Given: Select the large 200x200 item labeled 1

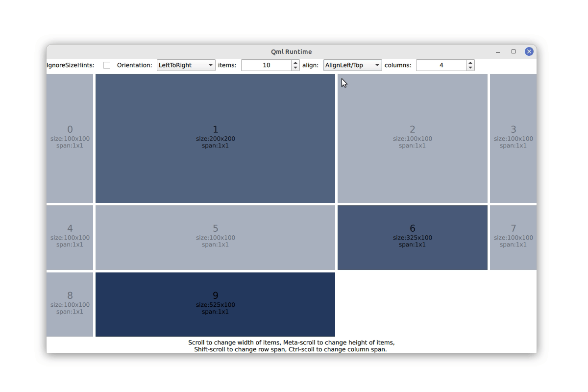Looking at the screenshot, I should [216, 138].
